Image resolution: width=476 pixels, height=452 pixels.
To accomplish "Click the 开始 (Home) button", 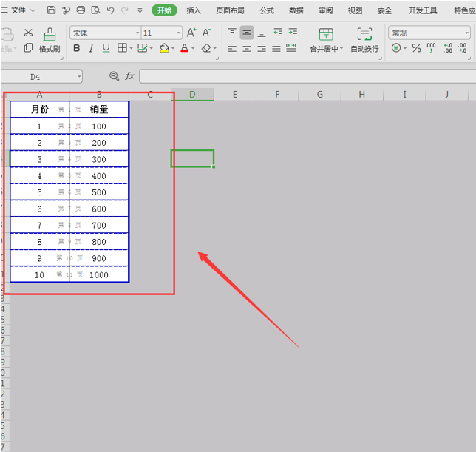I will pyautogui.click(x=164, y=10).
